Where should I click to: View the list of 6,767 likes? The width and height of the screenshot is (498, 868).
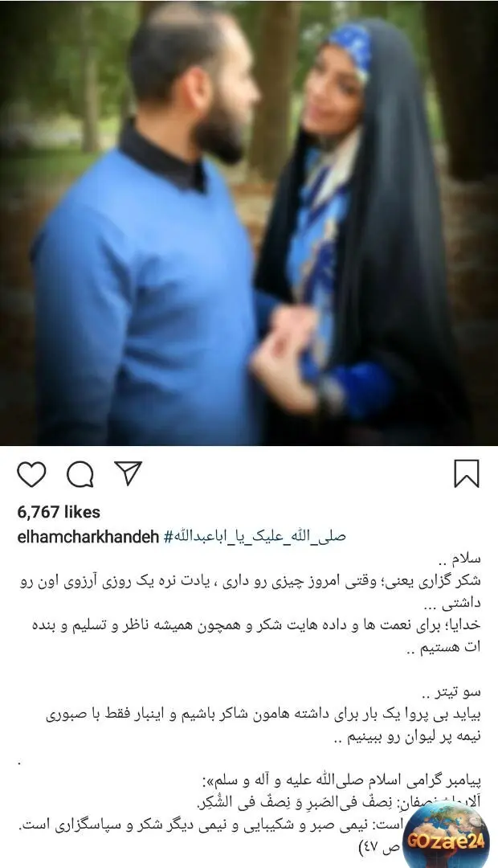coord(59,512)
